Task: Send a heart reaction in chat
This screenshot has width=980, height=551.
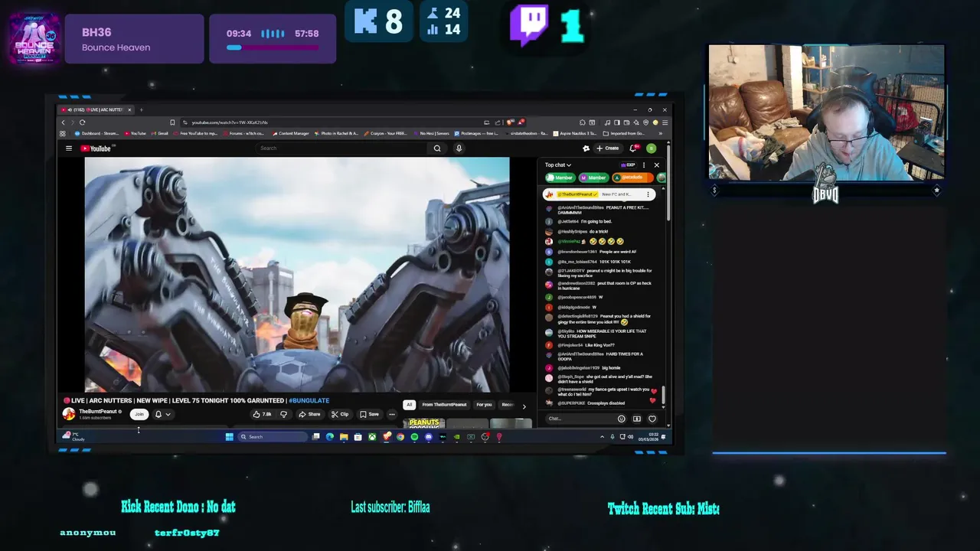Action: click(x=652, y=419)
